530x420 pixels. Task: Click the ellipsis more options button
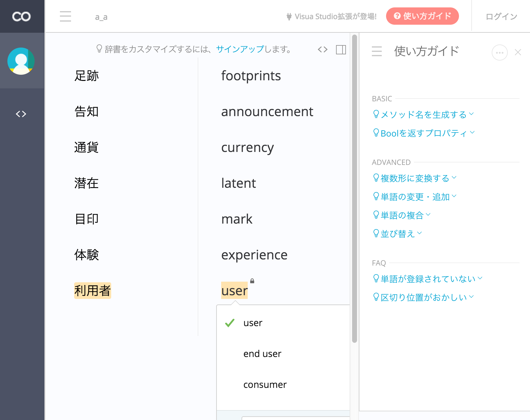click(x=499, y=52)
